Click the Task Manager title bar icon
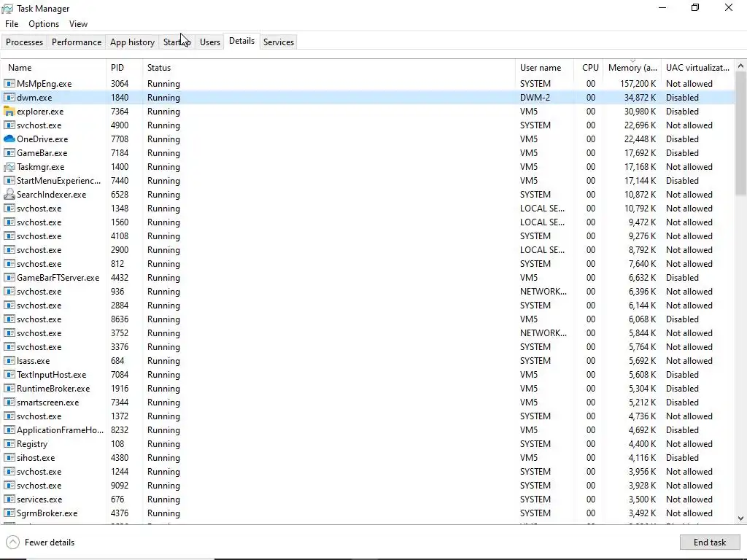The width and height of the screenshot is (747, 560). (7, 9)
